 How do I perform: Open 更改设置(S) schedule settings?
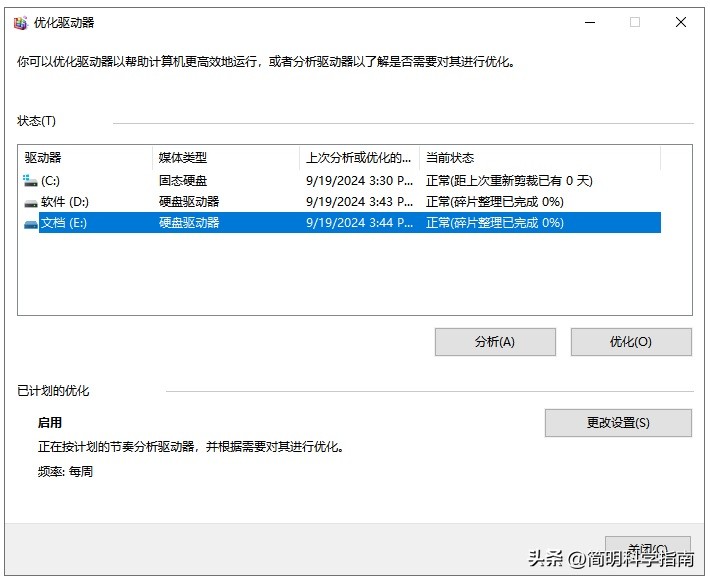(618, 423)
